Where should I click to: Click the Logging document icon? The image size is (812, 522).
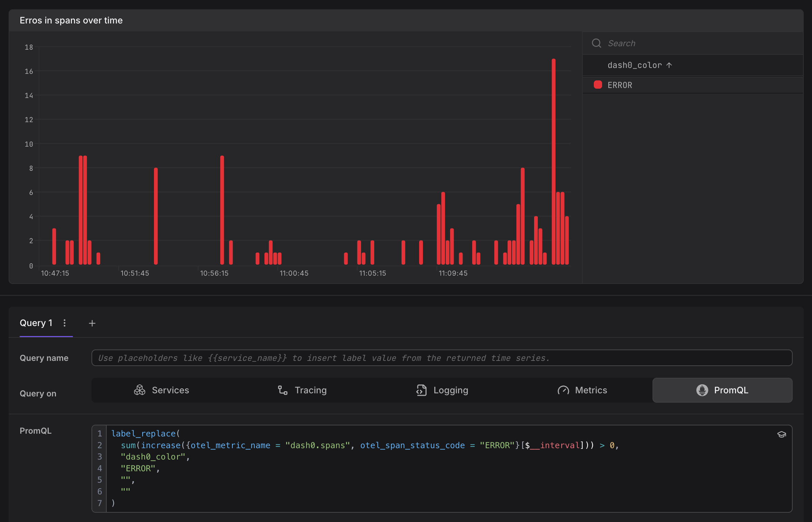click(x=421, y=390)
